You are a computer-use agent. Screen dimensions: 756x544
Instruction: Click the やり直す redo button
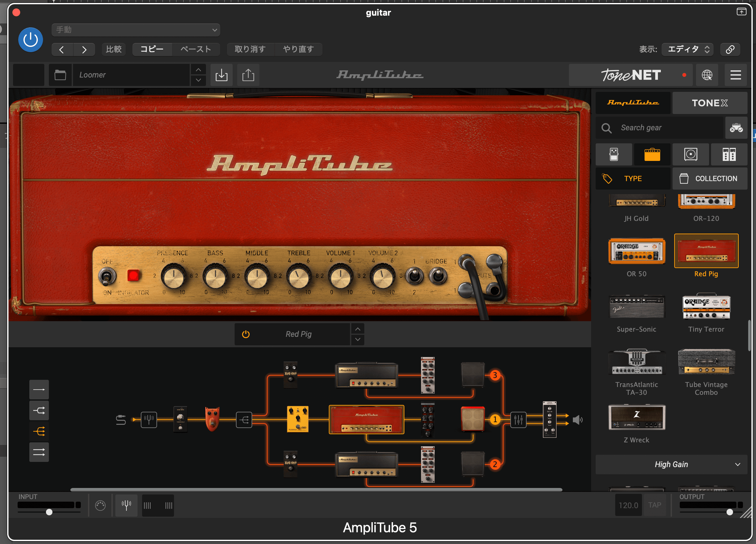(x=298, y=49)
